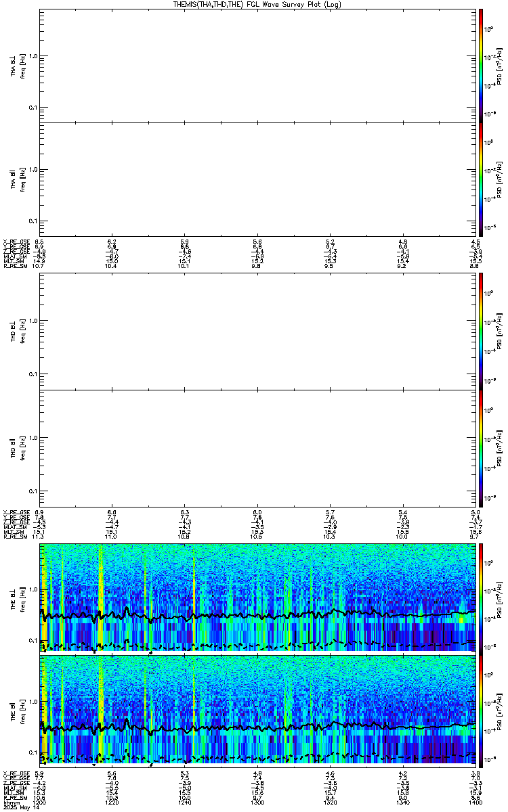Select the THA Bll color bar
The image size is (508, 812).
click(x=481, y=181)
